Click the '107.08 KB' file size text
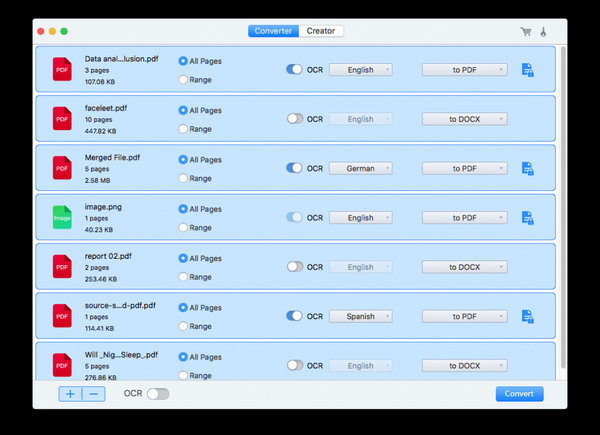The image size is (600, 435). [x=99, y=82]
